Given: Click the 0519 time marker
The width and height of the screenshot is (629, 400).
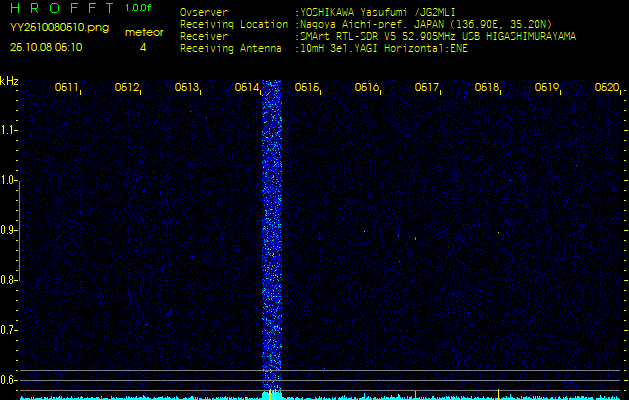Looking at the screenshot, I should pyautogui.click(x=547, y=88).
